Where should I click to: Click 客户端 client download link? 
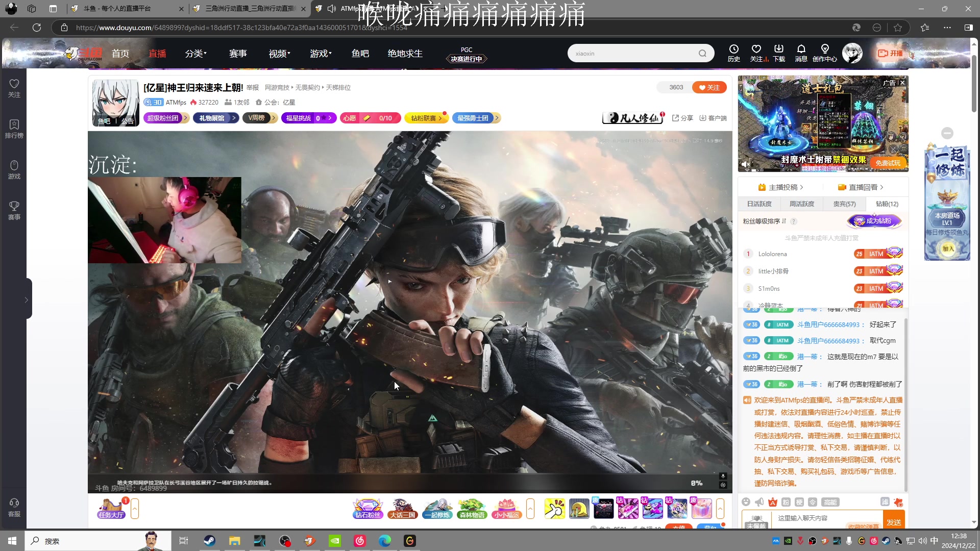click(713, 118)
